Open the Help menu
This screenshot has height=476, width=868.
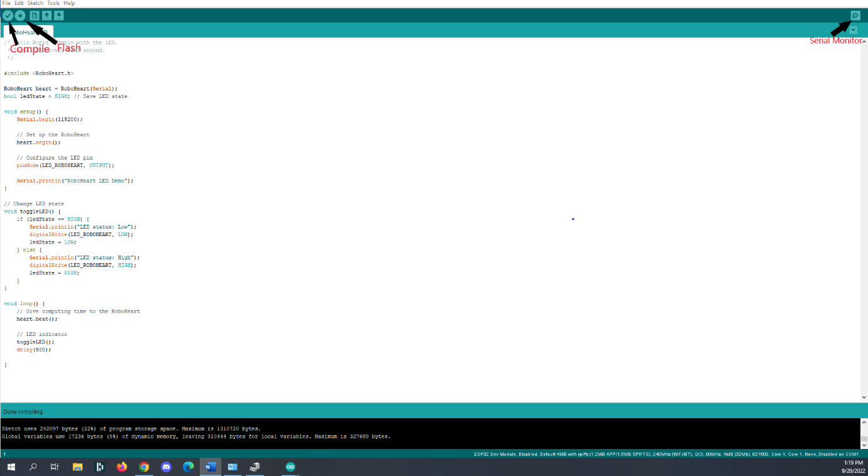point(69,3)
